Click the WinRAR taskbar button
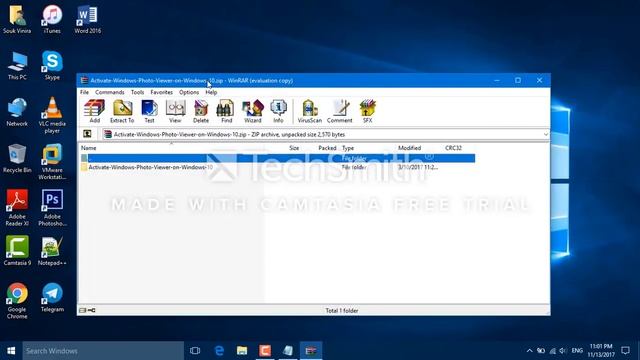640x360 pixels. tap(311, 351)
